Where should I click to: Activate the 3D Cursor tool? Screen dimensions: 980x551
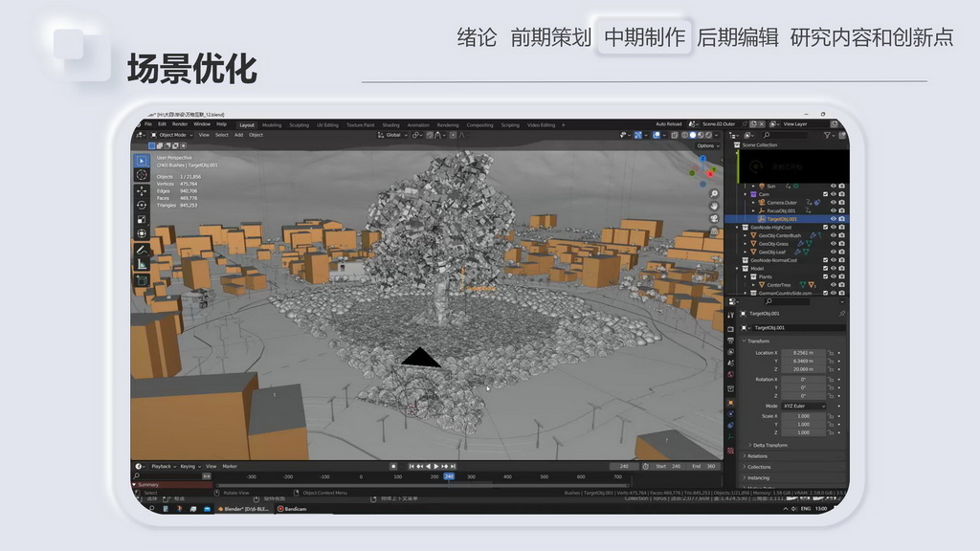(x=142, y=175)
